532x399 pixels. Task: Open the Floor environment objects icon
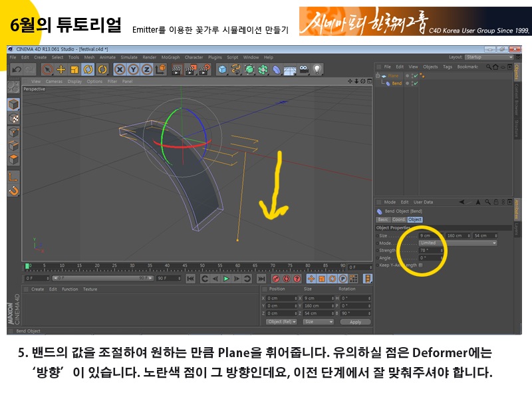coord(290,70)
